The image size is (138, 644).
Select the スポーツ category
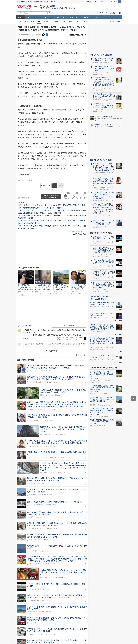[x=56, y=21]
